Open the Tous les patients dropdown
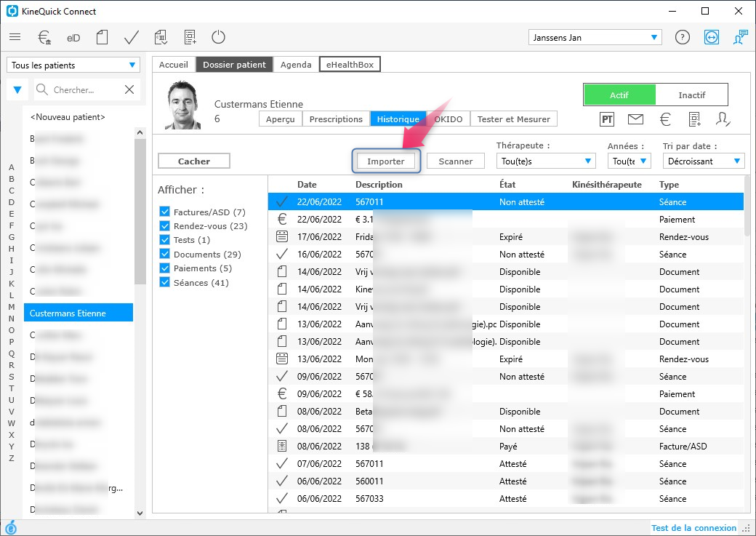The width and height of the screenshot is (756, 536). pos(73,65)
